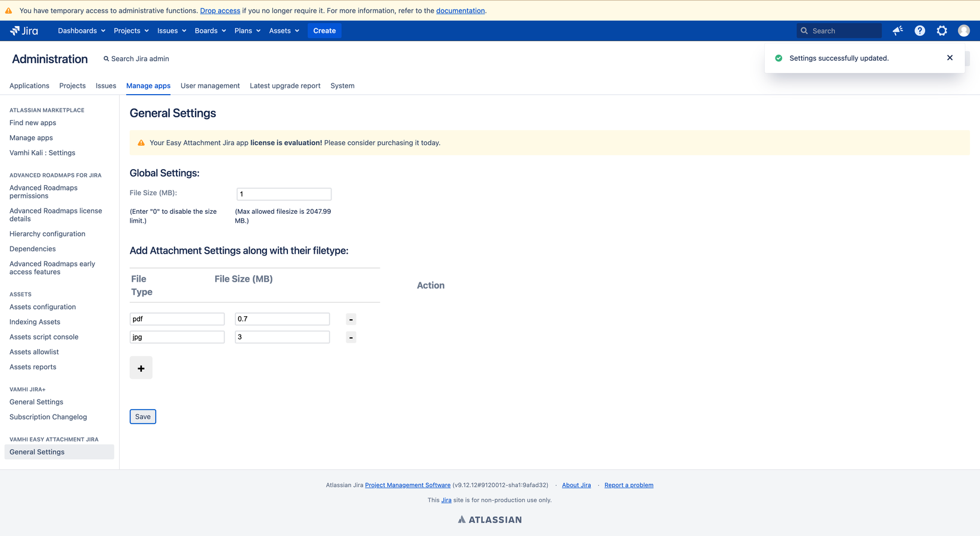Viewport: 980px width, 536px height.
Task: Open Assets allowlist
Action: click(34, 352)
